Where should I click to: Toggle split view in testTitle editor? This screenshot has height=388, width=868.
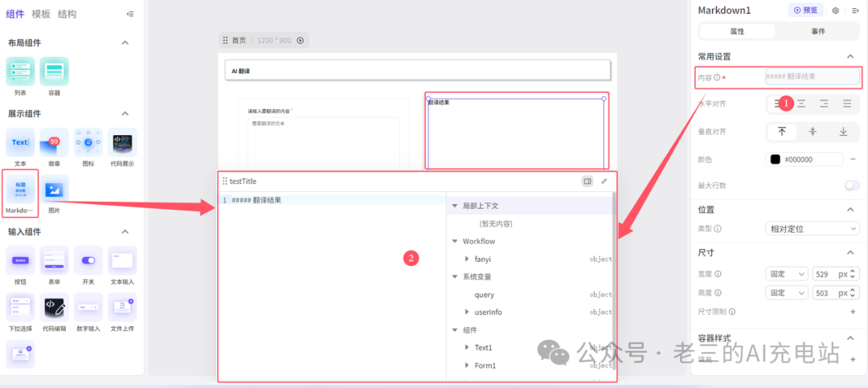588,181
